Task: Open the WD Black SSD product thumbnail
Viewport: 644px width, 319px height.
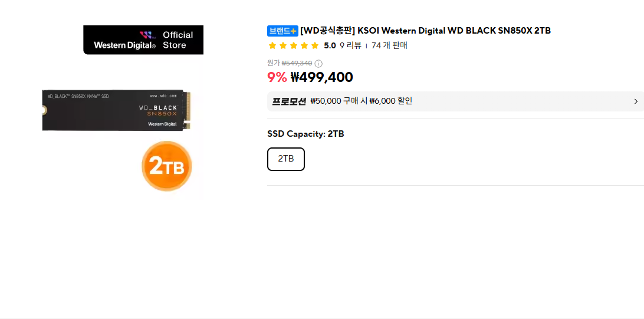Action: click(117, 110)
